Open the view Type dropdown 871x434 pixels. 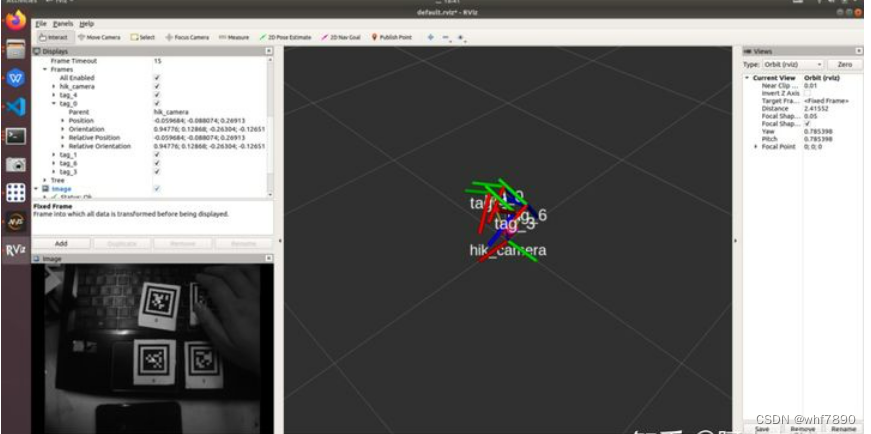point(793,64)
